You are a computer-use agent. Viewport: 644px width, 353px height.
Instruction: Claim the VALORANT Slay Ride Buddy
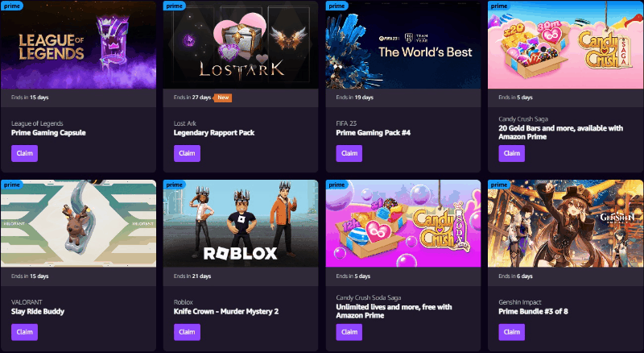(25, 332)
